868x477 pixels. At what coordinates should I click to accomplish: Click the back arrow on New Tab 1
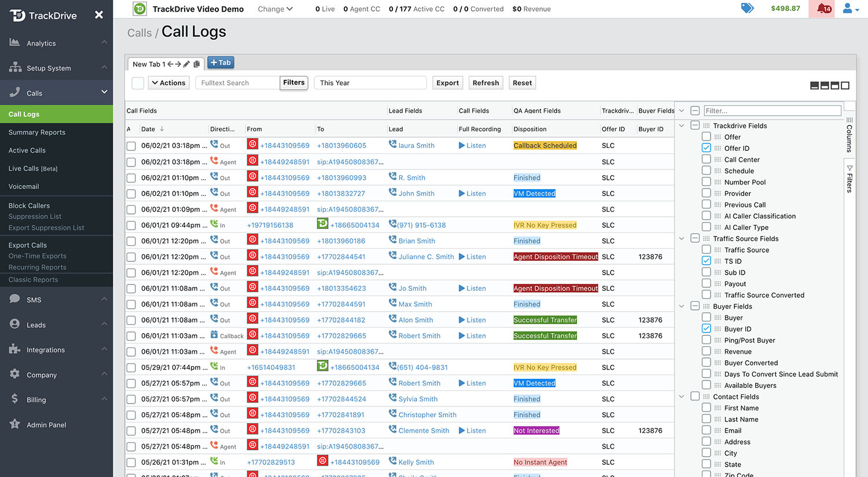[171, 64]
